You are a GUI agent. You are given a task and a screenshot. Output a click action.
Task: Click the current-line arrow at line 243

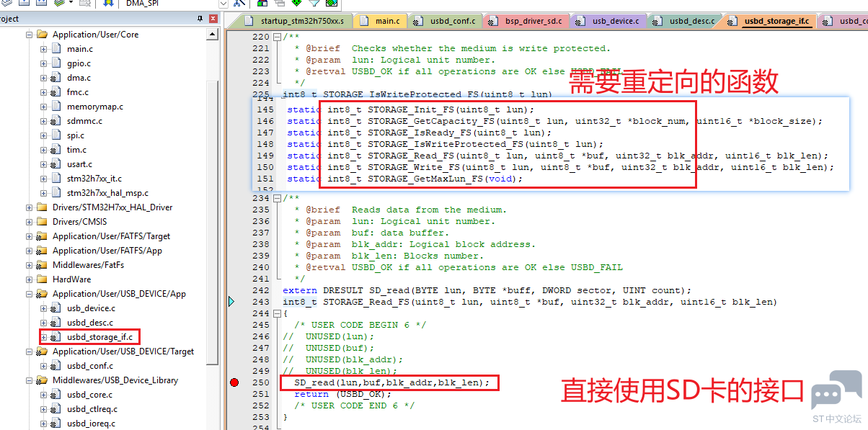pyautogui.click(x=231, y=302)
